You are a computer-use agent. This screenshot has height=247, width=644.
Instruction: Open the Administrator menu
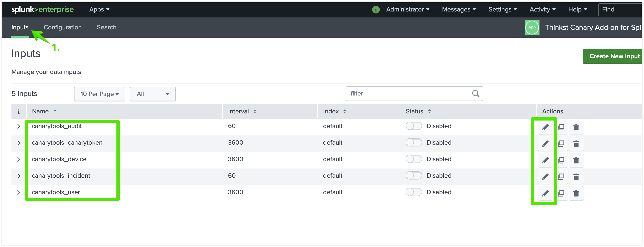pos(407,9)
